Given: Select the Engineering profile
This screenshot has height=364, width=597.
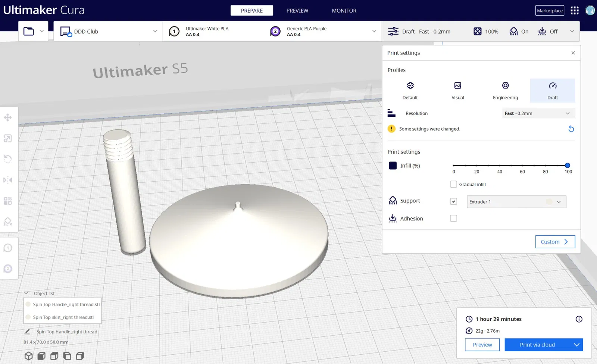Looking at the screenshot, I should [505, 91].
